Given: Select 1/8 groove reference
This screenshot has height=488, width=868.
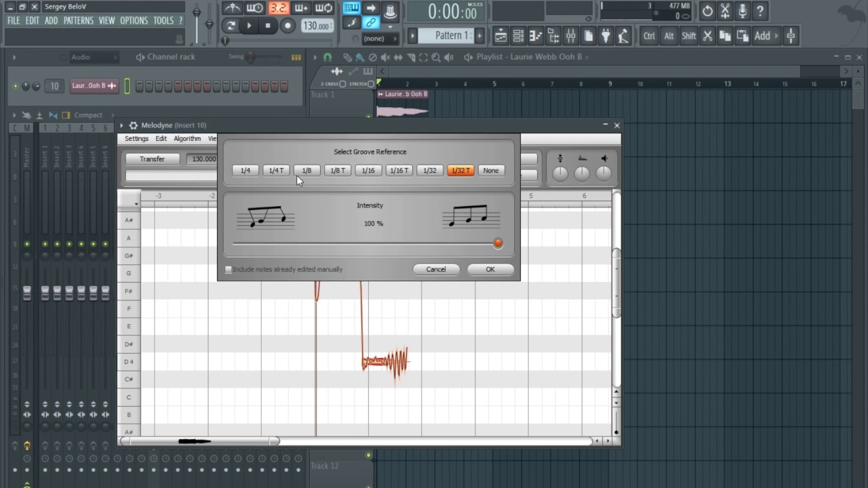Looking at the screenshot, I should pyautogui.click(x=307, y=170).
